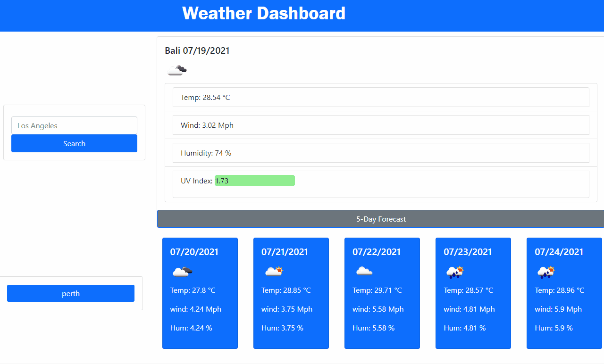Click Temp: 29.71 °C on the 07/22/2021 card
The image size is (604, 364).
click(x=378, y=290)
